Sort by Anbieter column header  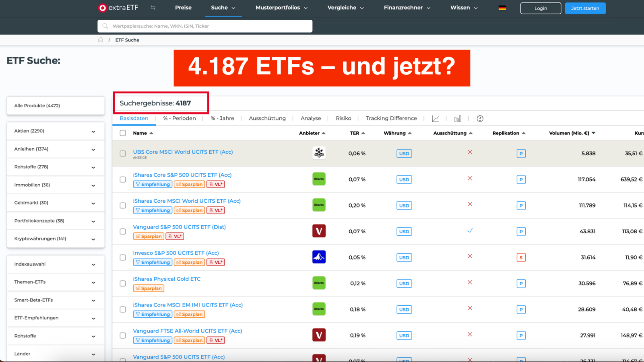pyautogui.click(x=312, y=133)
